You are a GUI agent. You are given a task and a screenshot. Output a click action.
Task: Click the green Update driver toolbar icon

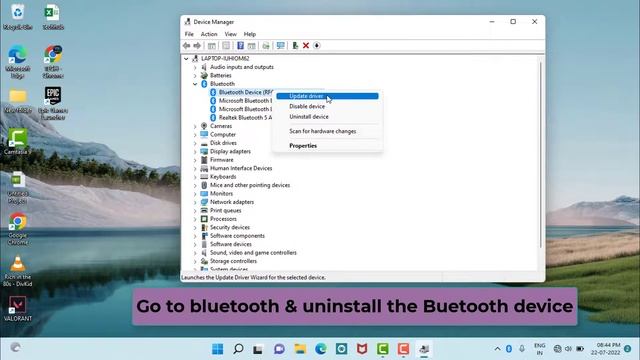(x=295, y=46)
